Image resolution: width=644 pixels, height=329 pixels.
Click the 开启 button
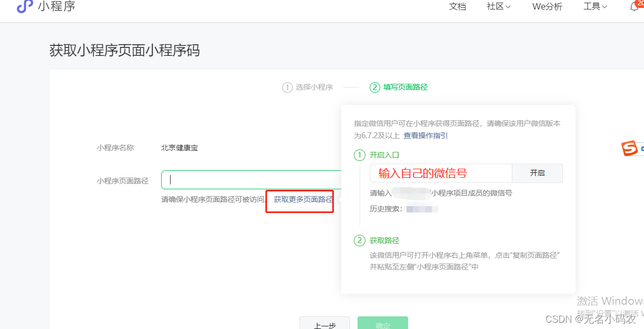click(537, 173)
